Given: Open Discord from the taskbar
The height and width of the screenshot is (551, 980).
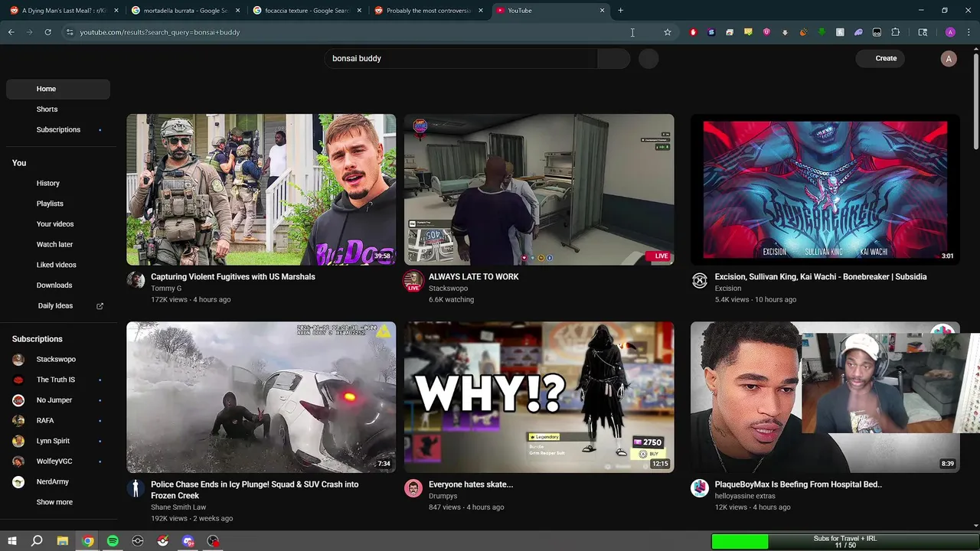Looking at the screenshot, I should (188, 541).
